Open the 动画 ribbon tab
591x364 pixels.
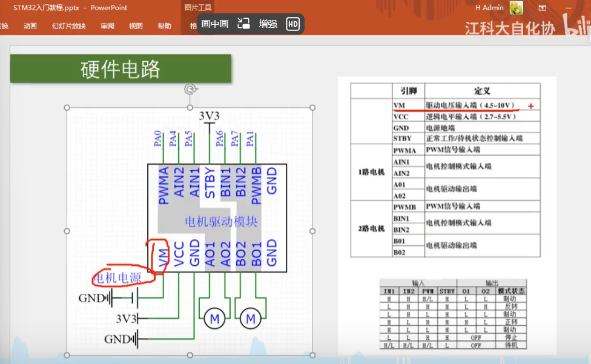tap(30, 26)
